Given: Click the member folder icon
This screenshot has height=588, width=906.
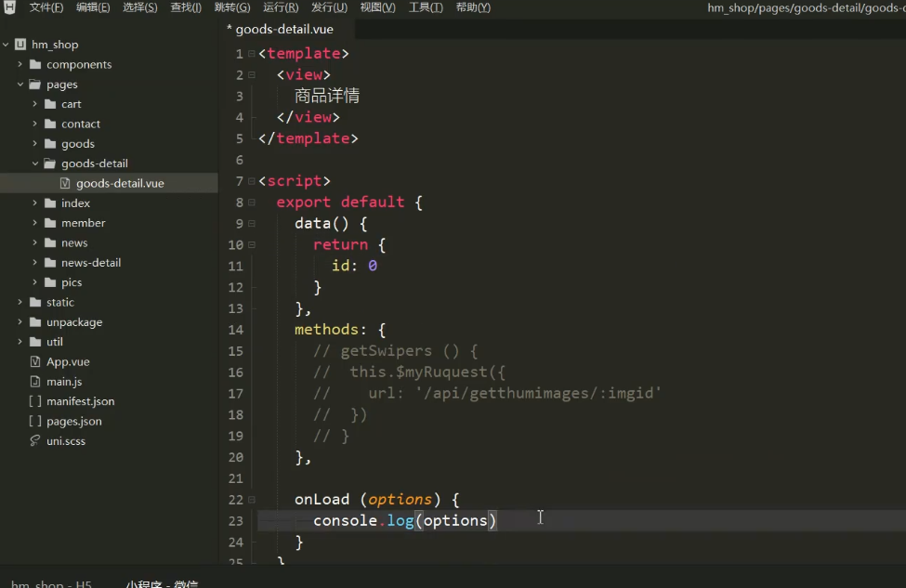Looking at the screenshot, I should 50,223.
